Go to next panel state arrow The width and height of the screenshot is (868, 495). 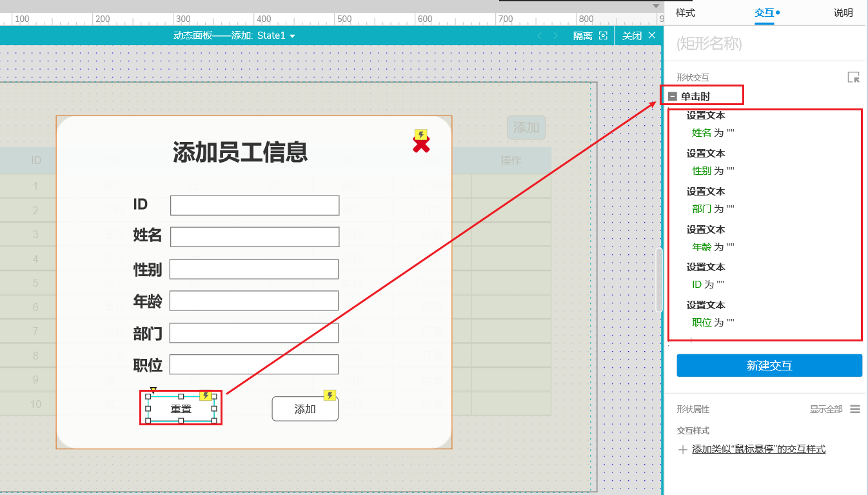click(556, 35)
